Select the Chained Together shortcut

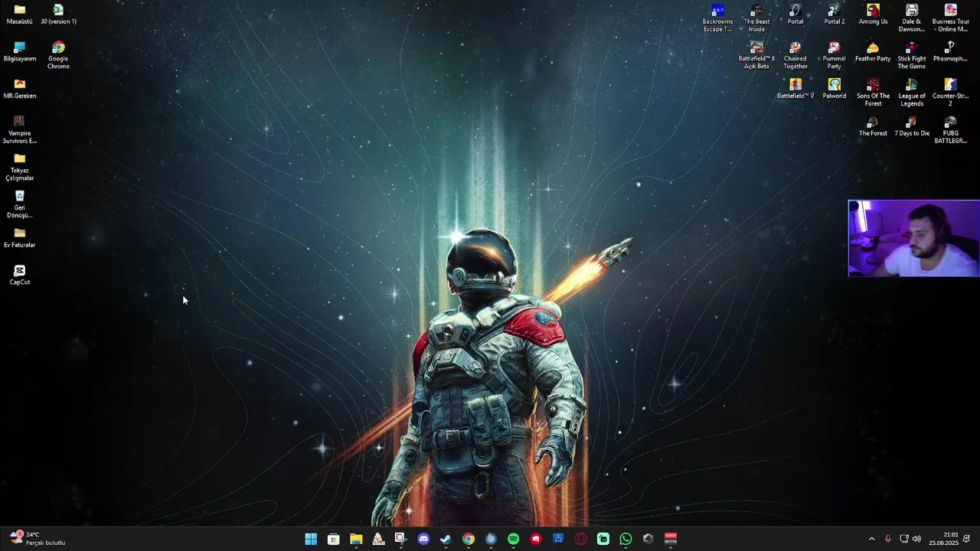[x=795, y=55]
